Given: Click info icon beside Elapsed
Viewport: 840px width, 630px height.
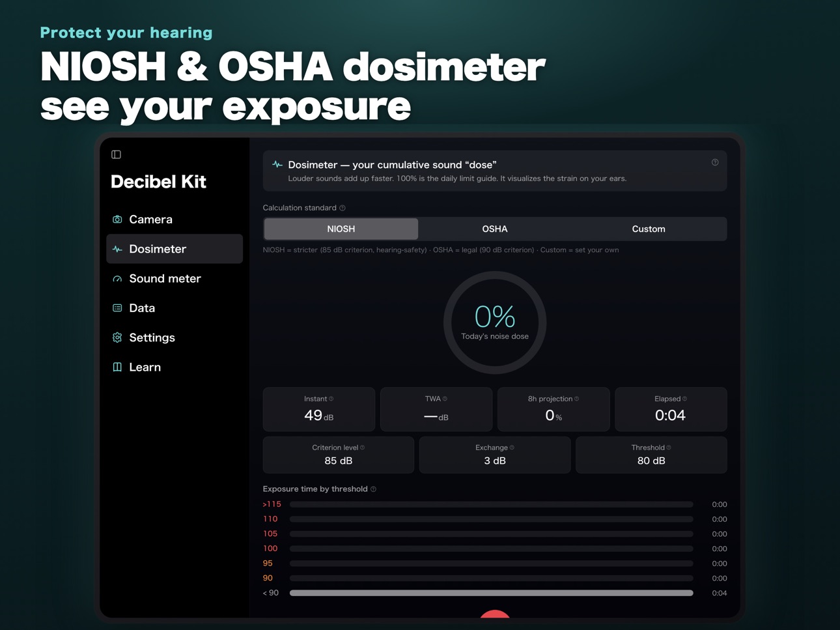Looking at the screenshot, I should coord(685,399).
